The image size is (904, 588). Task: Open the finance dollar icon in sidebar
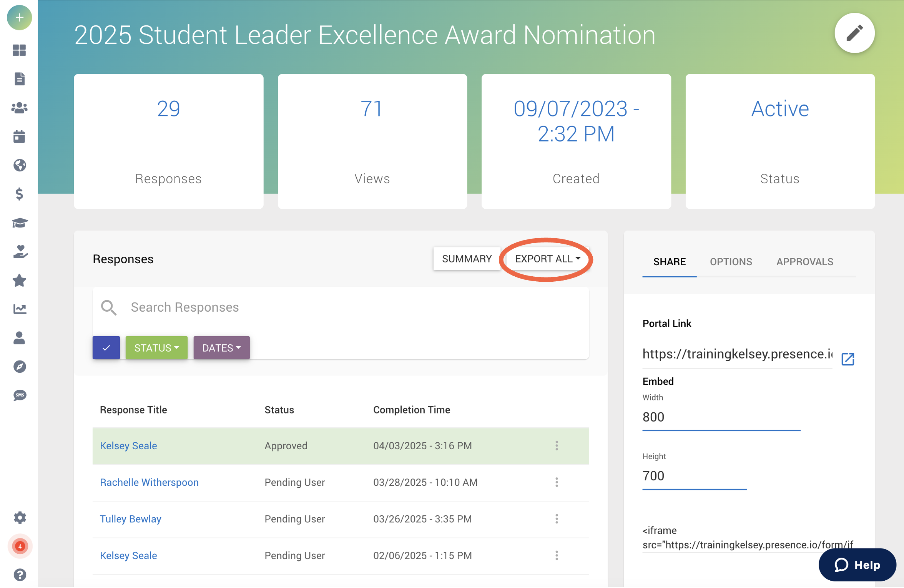point(19,194)
